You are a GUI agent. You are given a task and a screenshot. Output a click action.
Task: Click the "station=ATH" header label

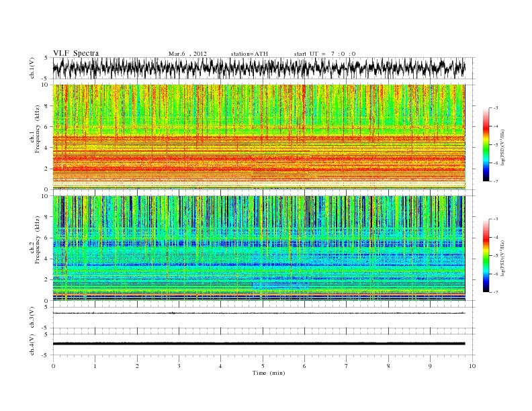coord(249,54)
